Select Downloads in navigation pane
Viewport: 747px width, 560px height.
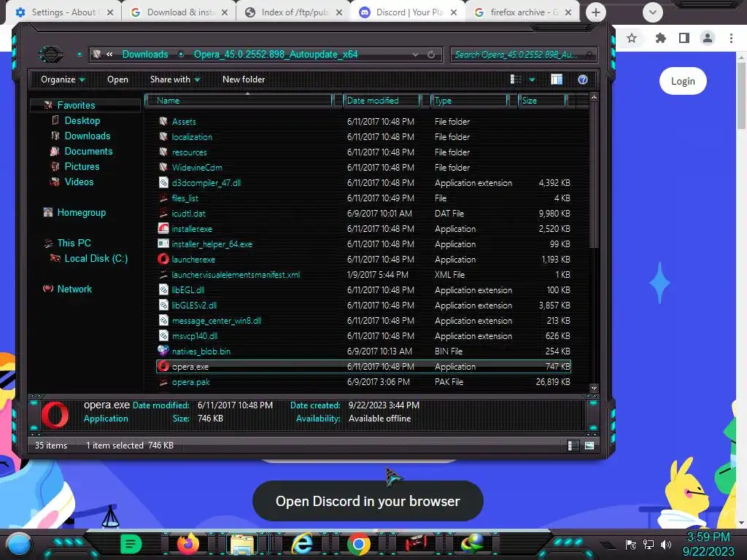88,136
